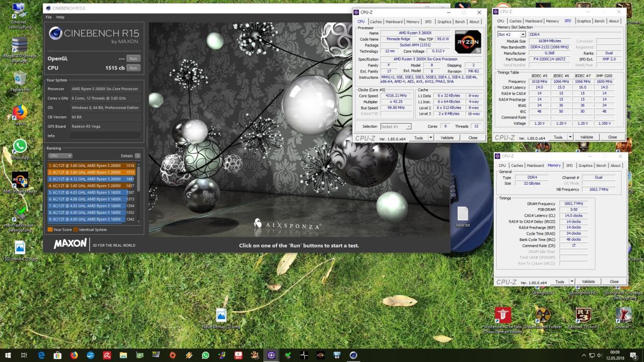Open Wolfenstein The New Order shortcut
644x362 pixels.
(x=503, y=320)
